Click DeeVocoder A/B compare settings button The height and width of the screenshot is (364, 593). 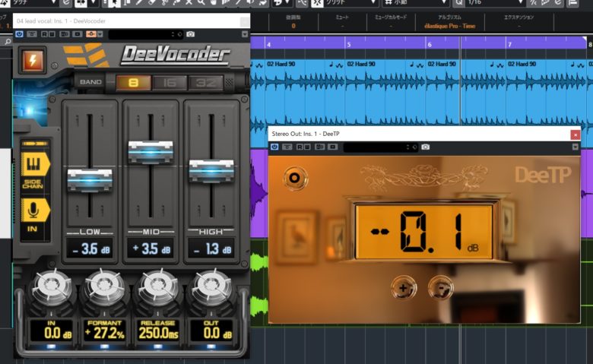coord(65,34)
